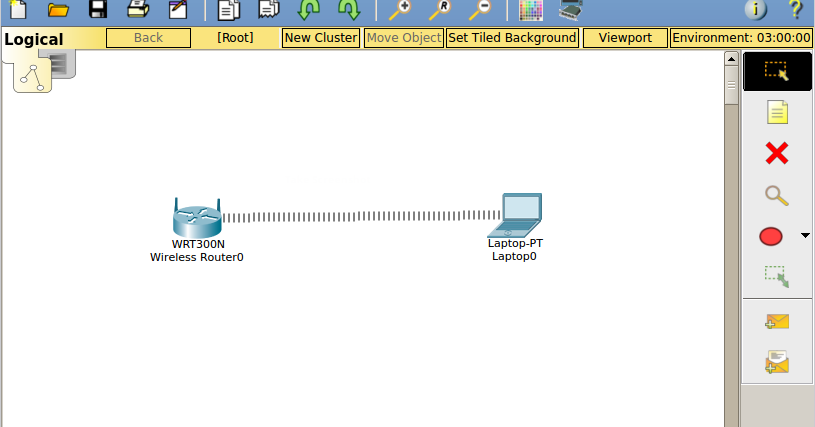Add a complex PDU envelope

pos(777,362)
